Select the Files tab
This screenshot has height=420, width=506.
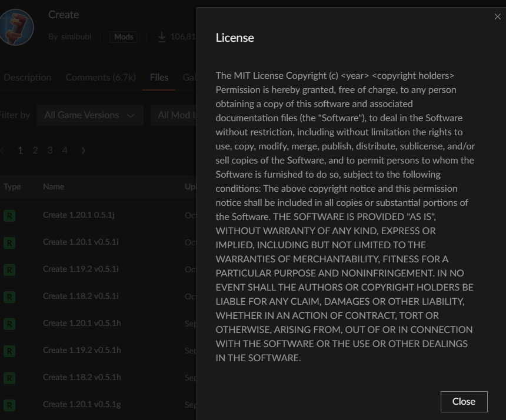tap(159, 78)
